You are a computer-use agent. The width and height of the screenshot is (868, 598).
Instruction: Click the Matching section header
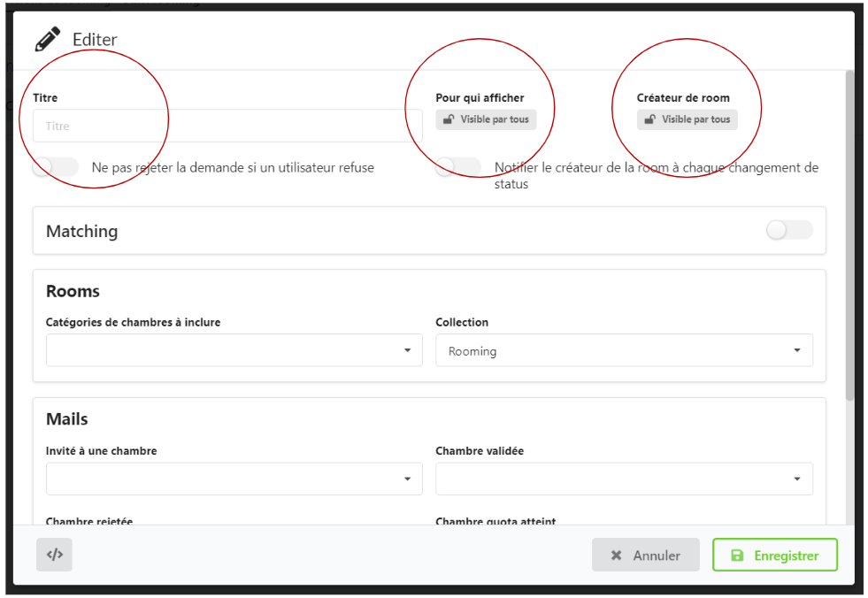pos(81,231)
